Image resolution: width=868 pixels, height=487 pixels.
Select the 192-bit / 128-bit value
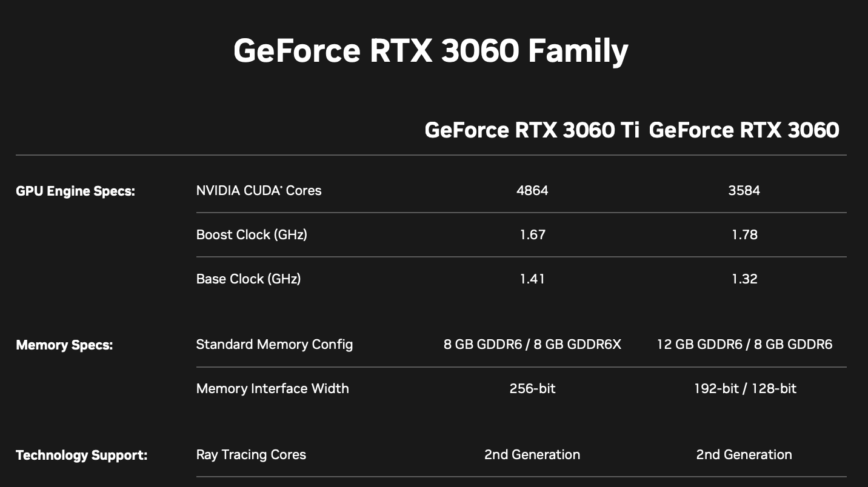(745, 388)
